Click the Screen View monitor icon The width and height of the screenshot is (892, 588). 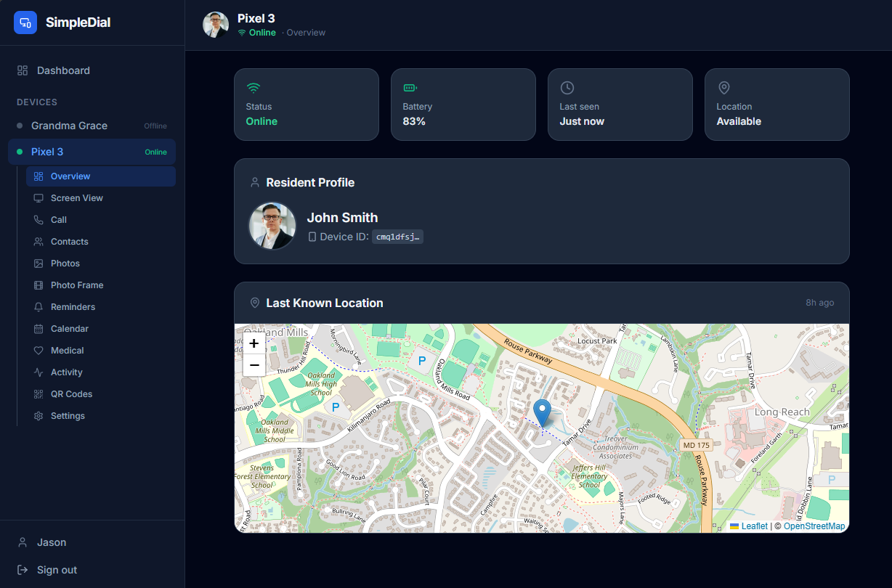click(x=38, y=198)
